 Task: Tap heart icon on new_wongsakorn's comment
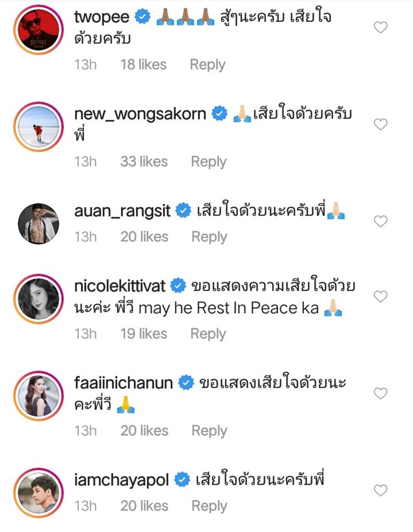tap(381, 124)
